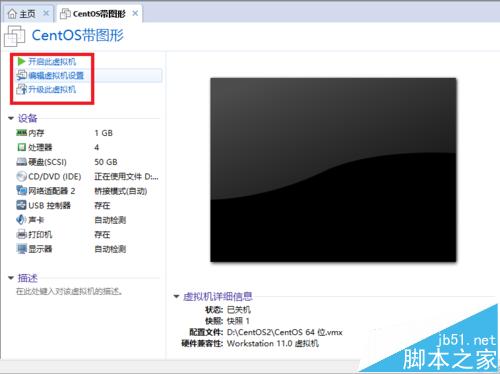
Task: Open the 升级此虚拟机 link
Action: pyautogui.click(x=52, y=89)
